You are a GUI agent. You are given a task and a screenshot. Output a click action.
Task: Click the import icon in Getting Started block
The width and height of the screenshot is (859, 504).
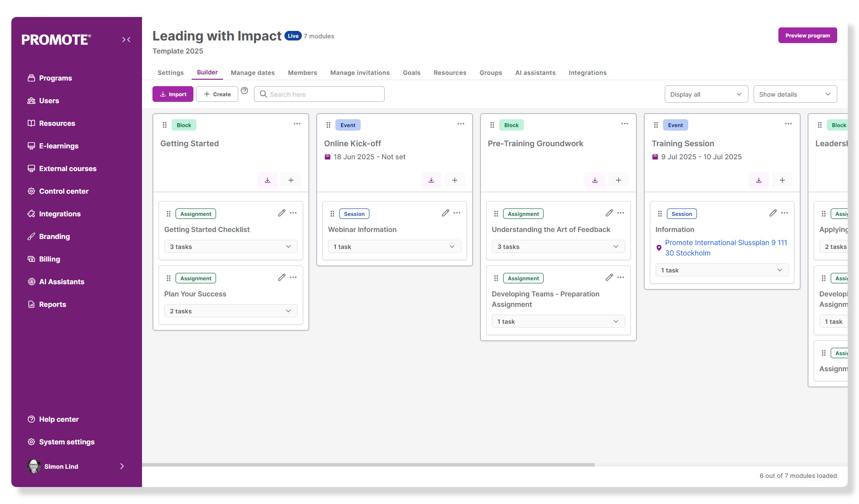point(267,180)
